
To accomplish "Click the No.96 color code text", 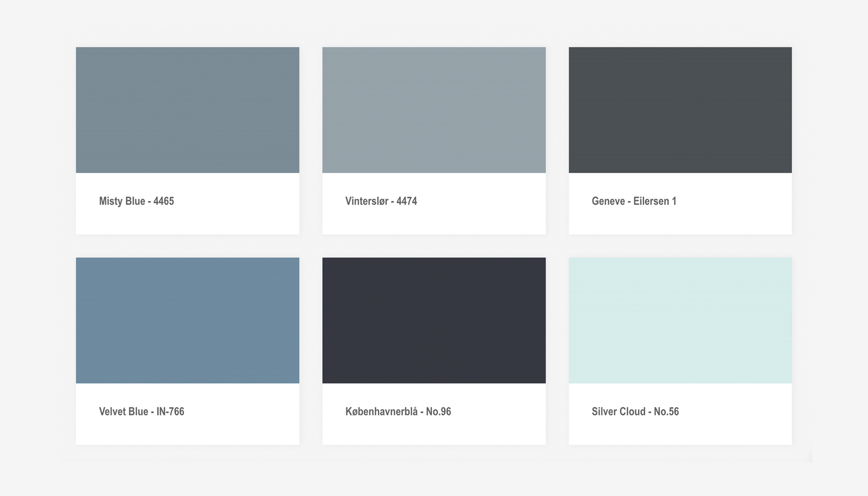I will pyautogui.click(x=438, y=411).
